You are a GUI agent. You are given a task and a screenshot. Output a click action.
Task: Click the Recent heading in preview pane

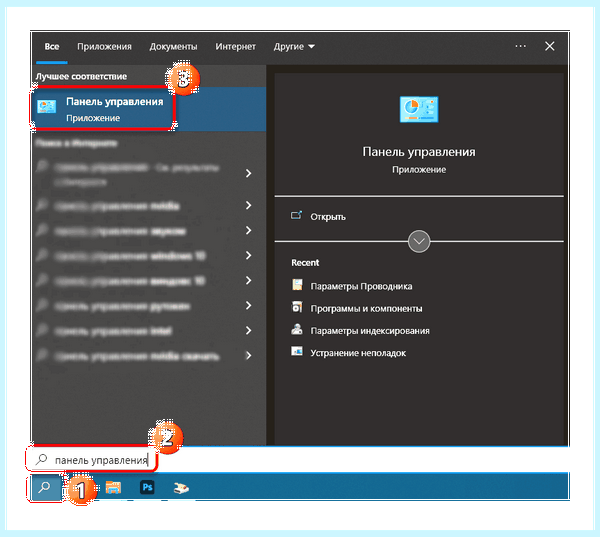click(x=305, y=263)
